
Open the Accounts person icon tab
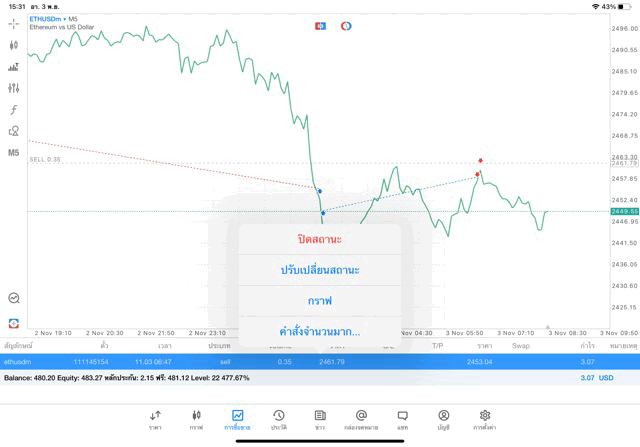(x=443, y=418)
